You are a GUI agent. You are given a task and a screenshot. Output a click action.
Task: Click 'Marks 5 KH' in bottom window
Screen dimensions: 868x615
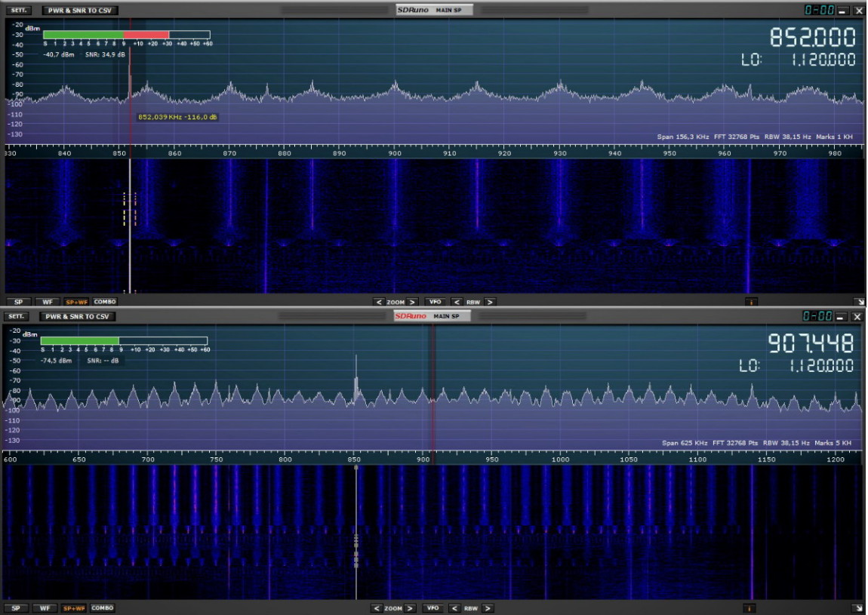tap(832, 443)
